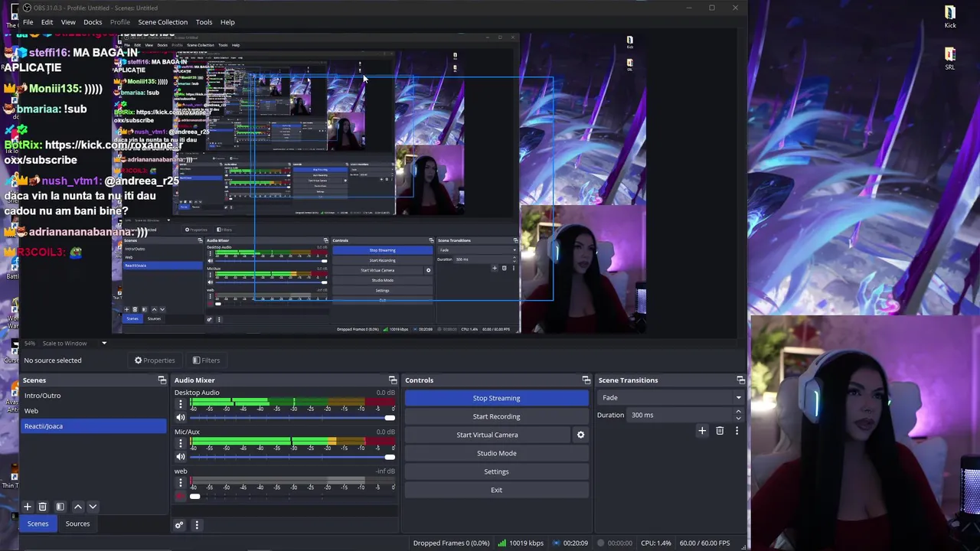Click the 'No source selected' label
The image size is (980, 551).
point(52,360)
